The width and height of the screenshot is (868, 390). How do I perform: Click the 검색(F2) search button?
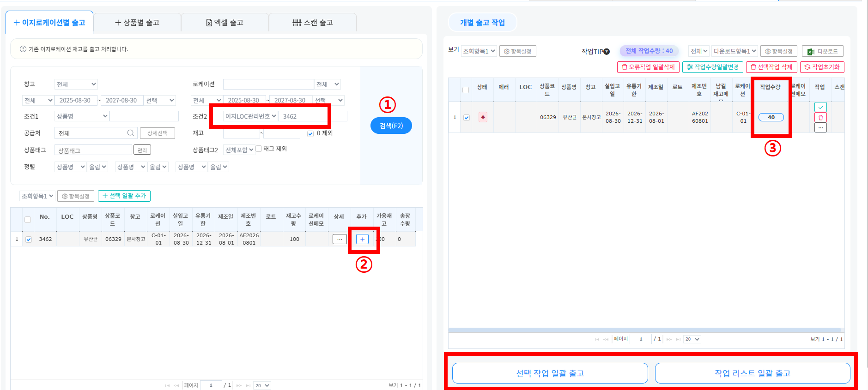(x=391, y=126)
